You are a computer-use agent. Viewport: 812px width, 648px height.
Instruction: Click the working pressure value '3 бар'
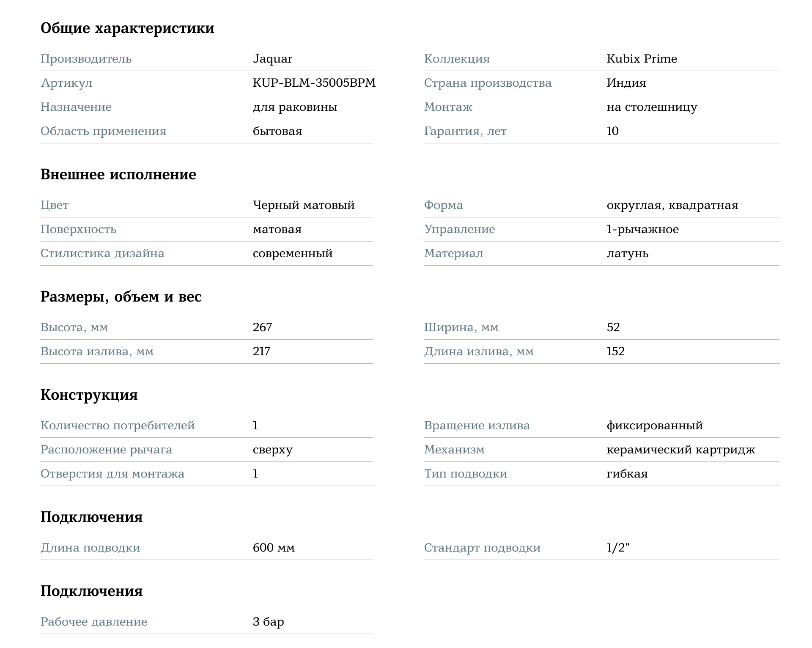click(x=269, y=622)
